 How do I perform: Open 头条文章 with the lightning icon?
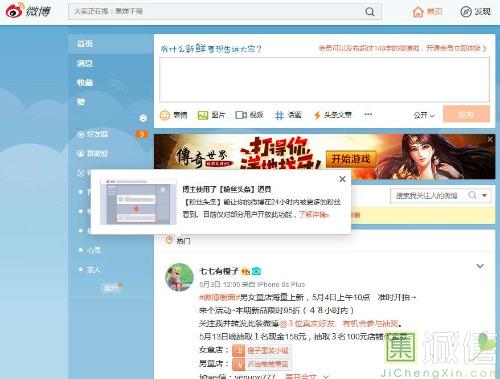(x=332, y=115)
